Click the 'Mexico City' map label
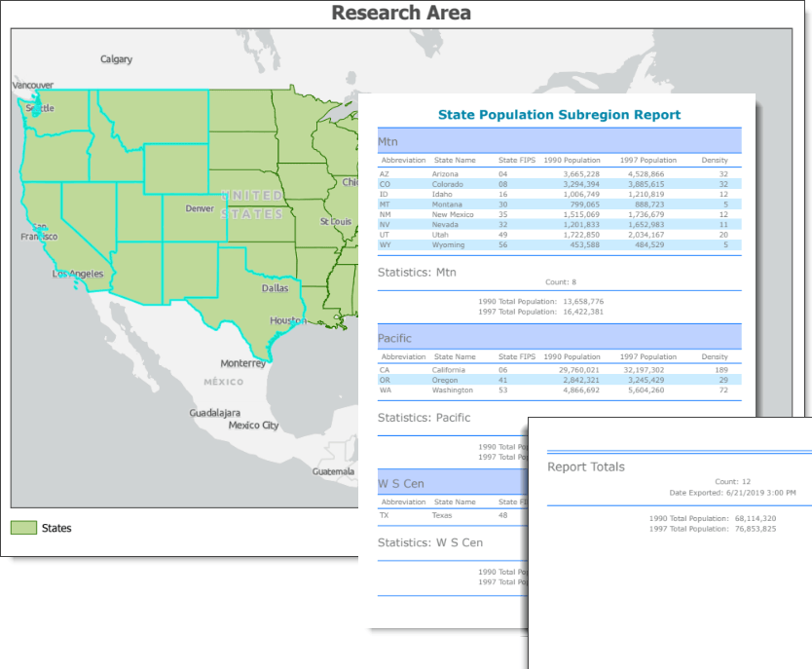Screen dimensions: 812x669 click(253, 426)
